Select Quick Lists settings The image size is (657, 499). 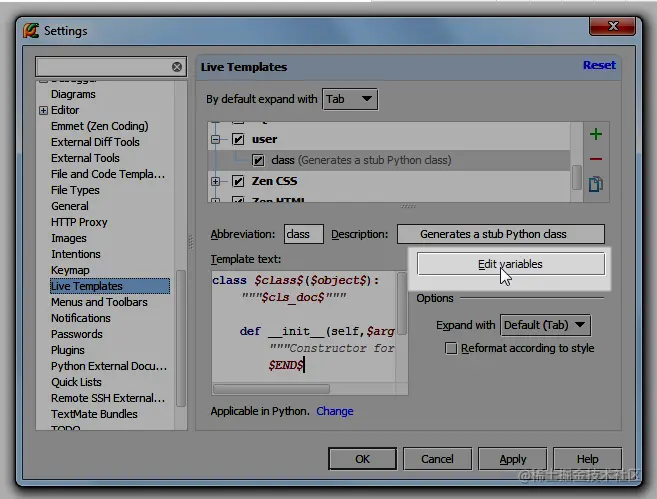(76, 382)
